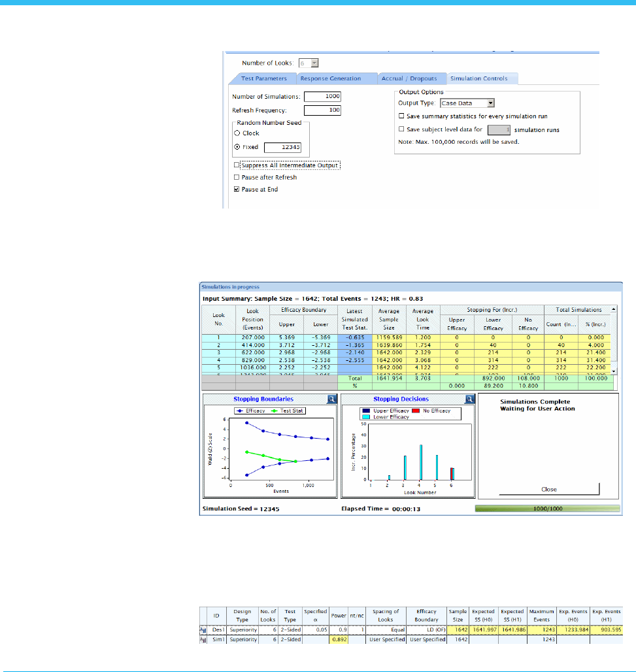The image size is (636, 672).
Task: Click the Average Sample Size column header
Action: tap(389, 320)
